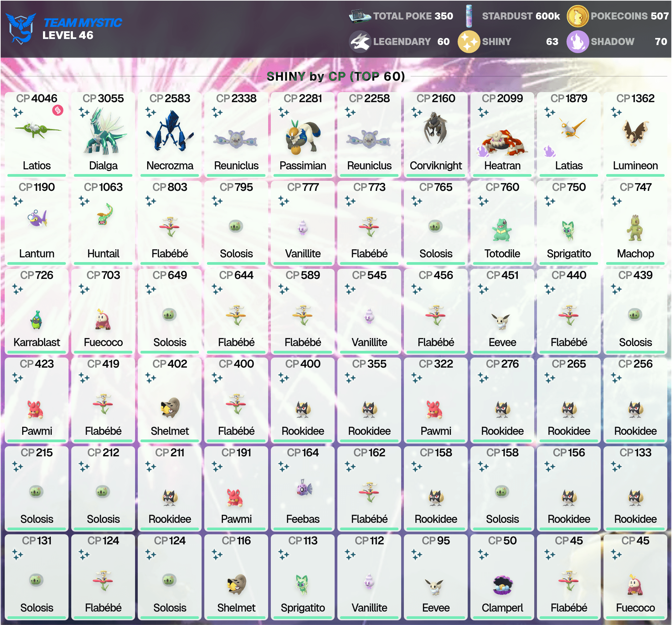Click the Total Poke device icon
Screen dimensions: 672x625
[x=360, y=15]
